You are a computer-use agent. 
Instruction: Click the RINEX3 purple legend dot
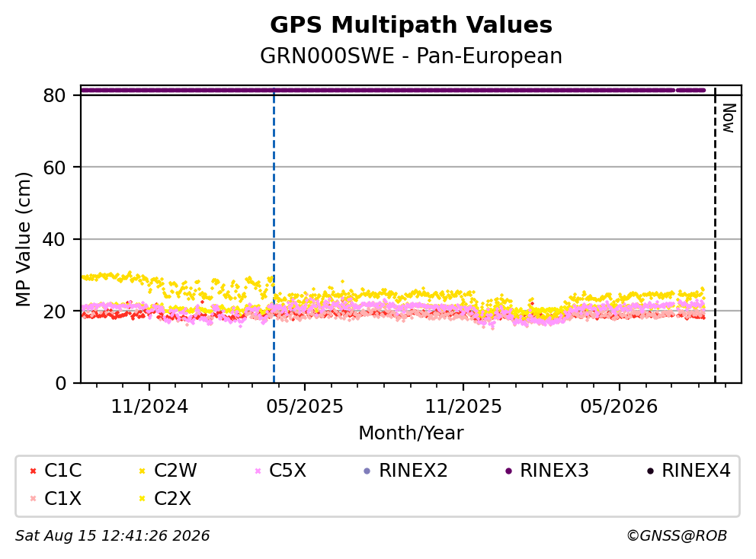508,471
